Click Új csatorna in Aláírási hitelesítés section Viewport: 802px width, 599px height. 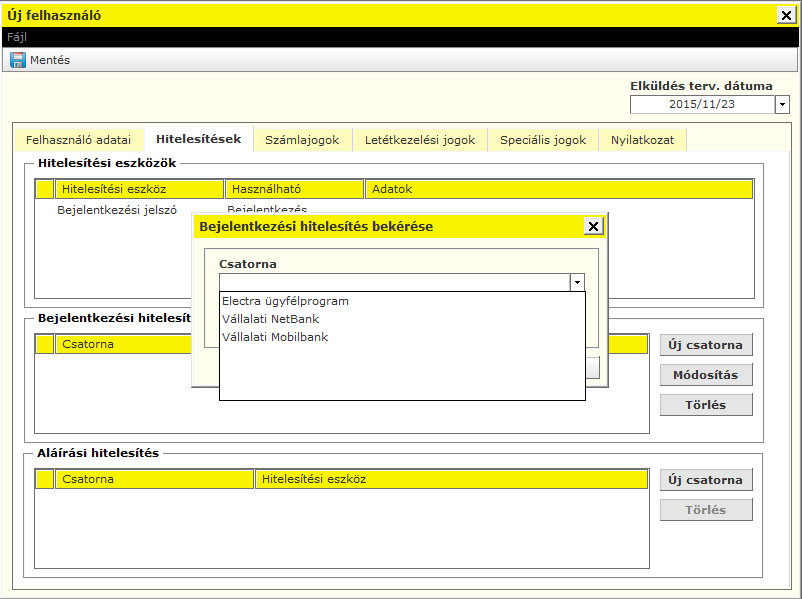coord(706,480)
